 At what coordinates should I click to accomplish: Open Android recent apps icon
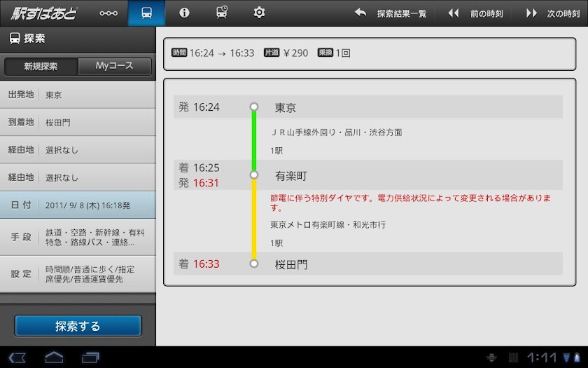[90, 357]
